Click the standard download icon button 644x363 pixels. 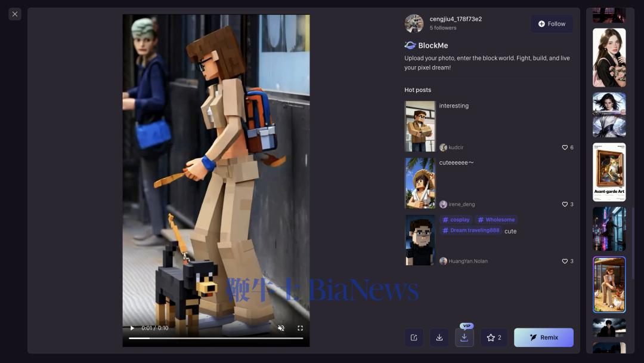(439, 338)
